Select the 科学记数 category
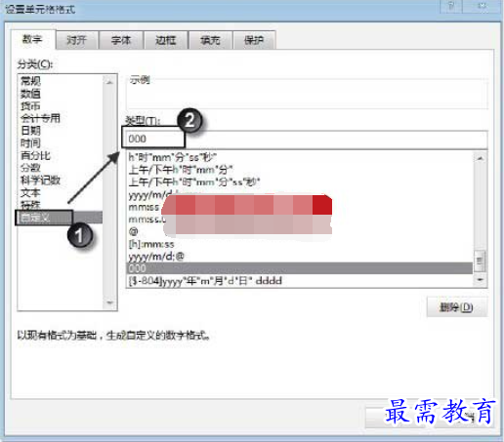 40,181
